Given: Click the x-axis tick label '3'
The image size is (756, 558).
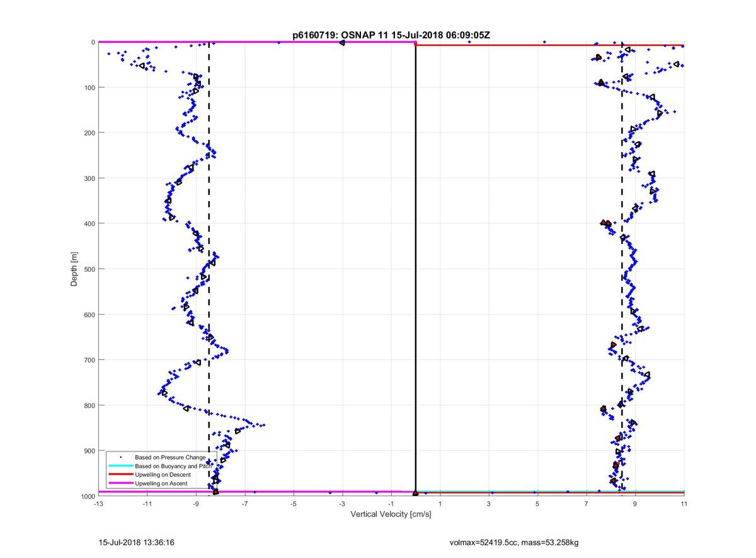Looking at the screenshot, I should (489, 504).
